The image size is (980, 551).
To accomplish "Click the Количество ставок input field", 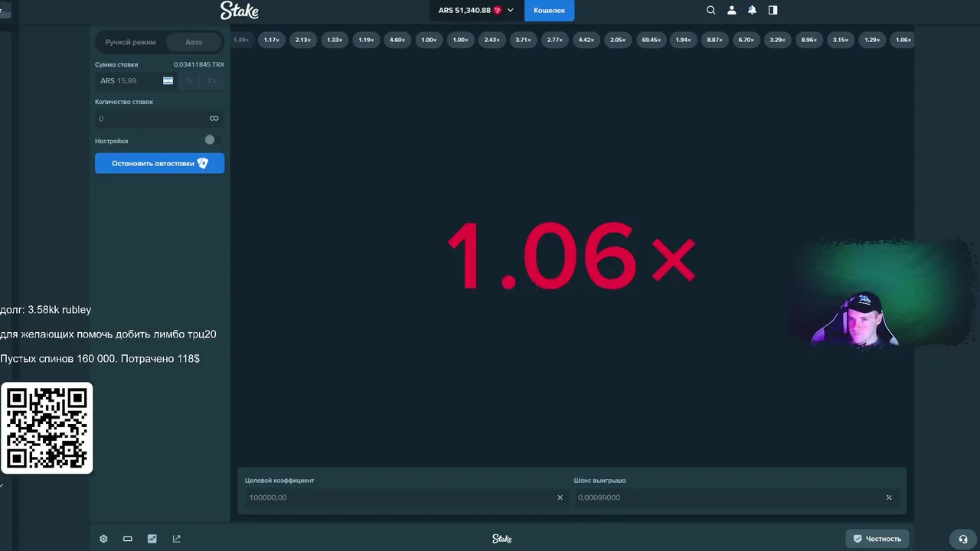I will tap(159, 119).
